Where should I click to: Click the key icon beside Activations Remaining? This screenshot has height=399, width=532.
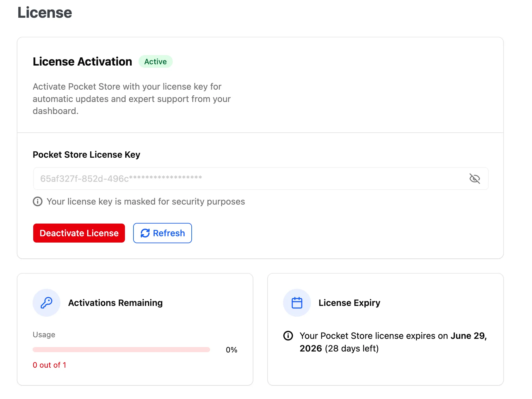(x=46, y=303)
